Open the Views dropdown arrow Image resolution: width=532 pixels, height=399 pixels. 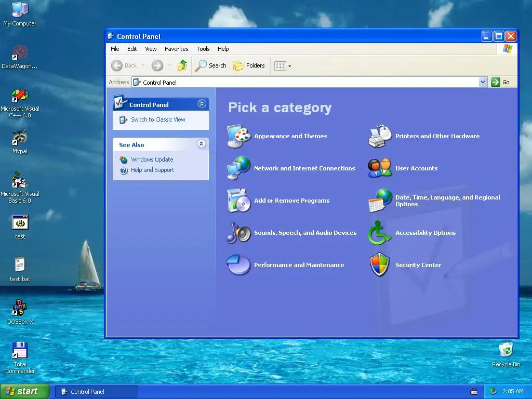289,66
